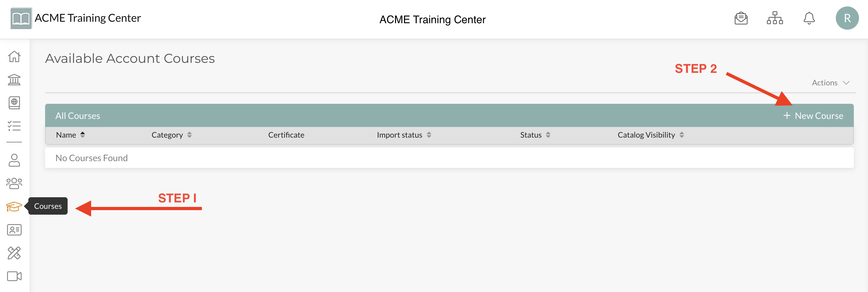The image size is (868, 292).
Task: Select the video conferencing camera icon
Action: tap(14, 276)
